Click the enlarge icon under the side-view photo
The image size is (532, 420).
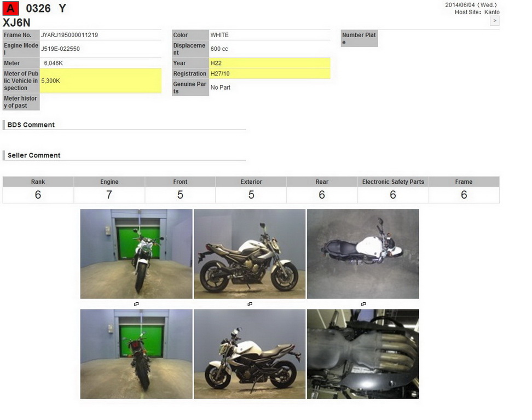250,304
